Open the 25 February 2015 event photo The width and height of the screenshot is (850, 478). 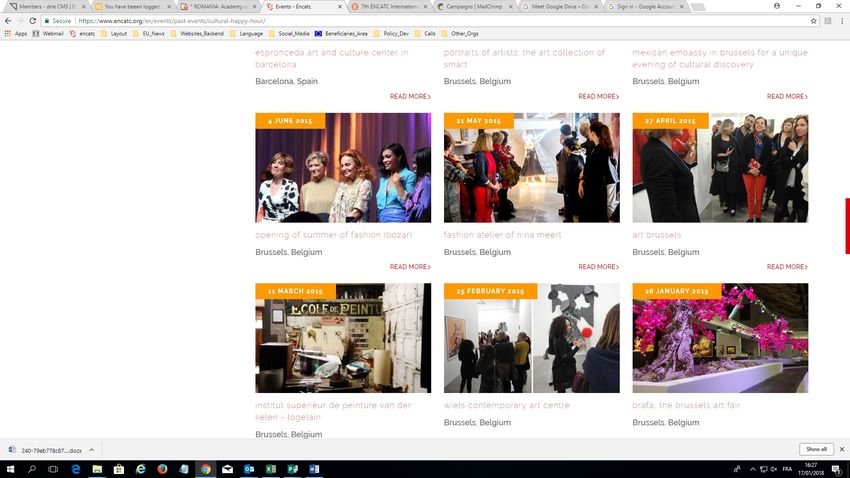click(x=532, y=338)
